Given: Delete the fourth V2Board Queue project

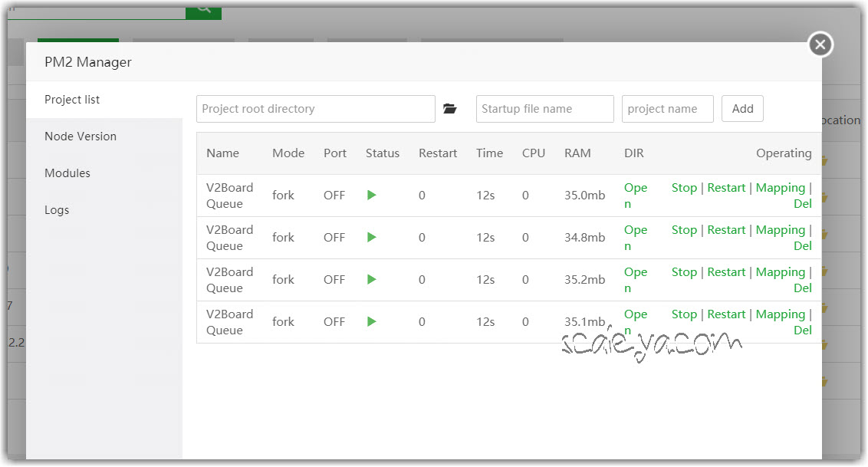Looking at the screenshot, I should [x=802, y=331].
